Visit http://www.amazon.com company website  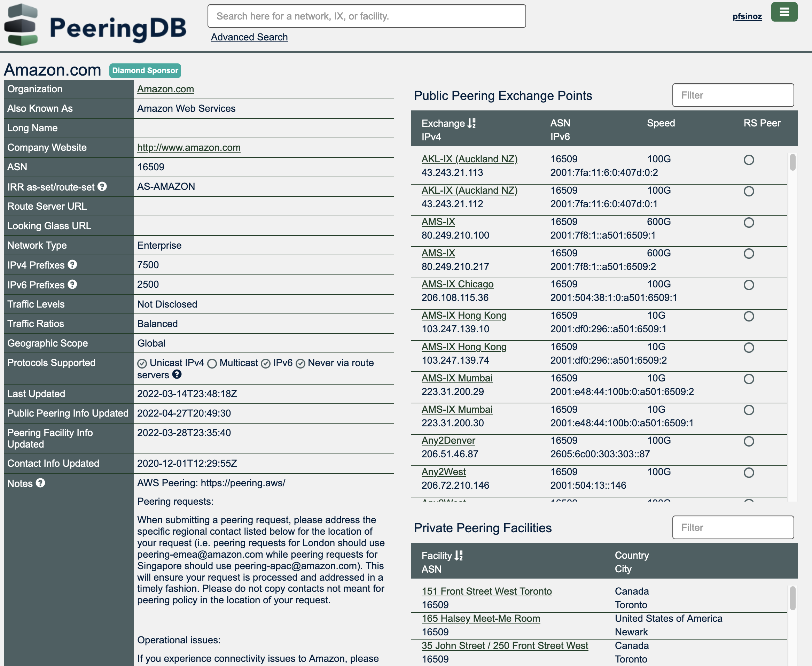tap(189, 147)
